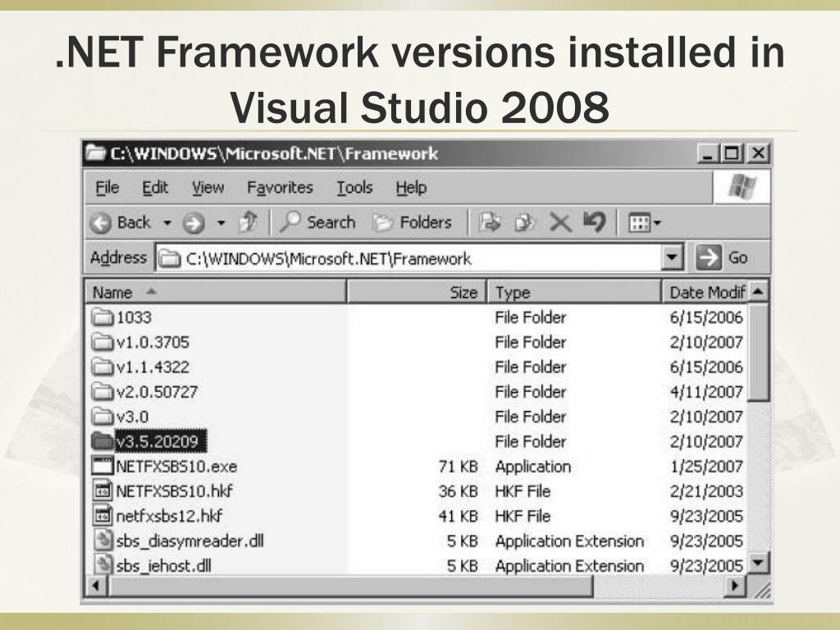Click the Copy To toolbar icon

pyautogui.click(x=525, y=222)
